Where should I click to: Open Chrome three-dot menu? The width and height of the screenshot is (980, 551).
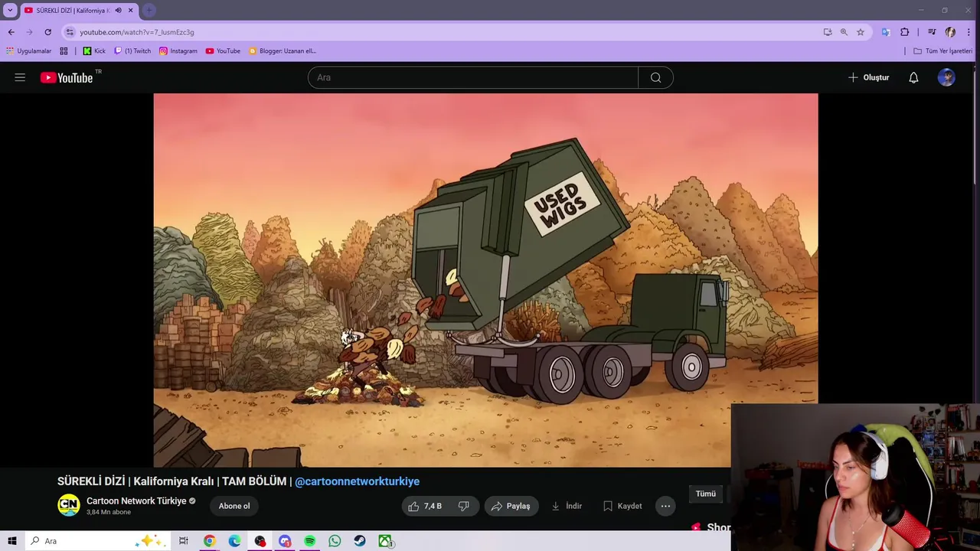pos(969,32)
